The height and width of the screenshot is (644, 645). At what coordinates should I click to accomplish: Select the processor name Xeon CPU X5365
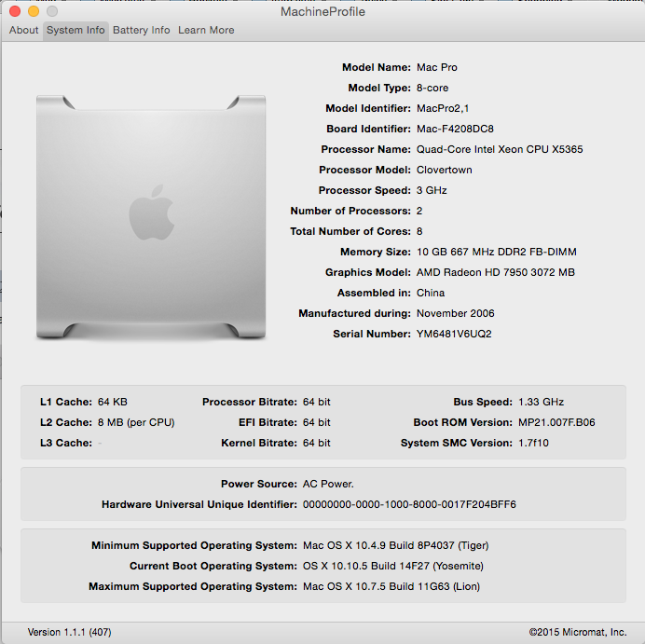(x=500, y=149)
